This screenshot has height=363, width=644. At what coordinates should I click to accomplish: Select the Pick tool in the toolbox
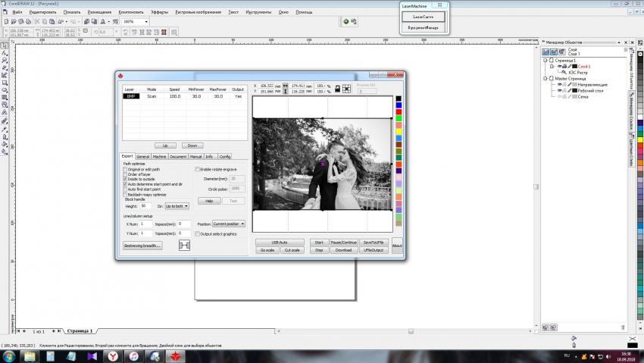(x=5, y=45)
